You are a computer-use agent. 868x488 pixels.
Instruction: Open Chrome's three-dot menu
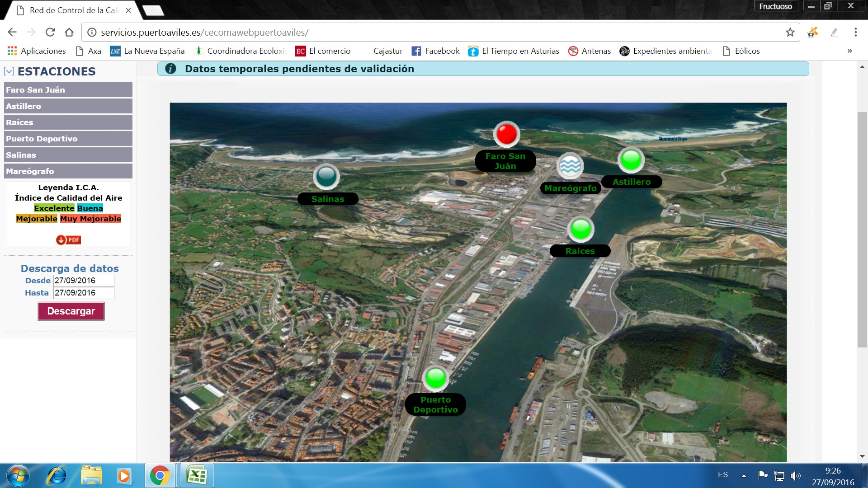point(855,33)
